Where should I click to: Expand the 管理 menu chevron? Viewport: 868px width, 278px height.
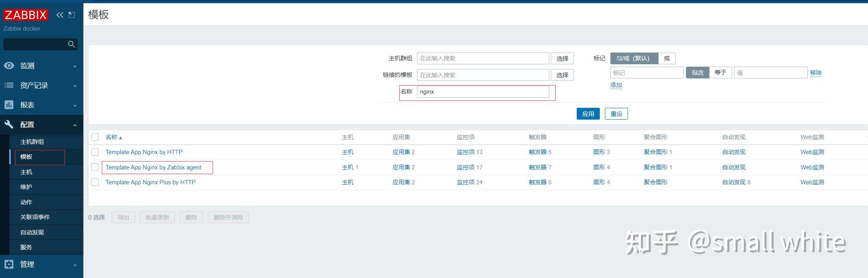pos(75,265)
